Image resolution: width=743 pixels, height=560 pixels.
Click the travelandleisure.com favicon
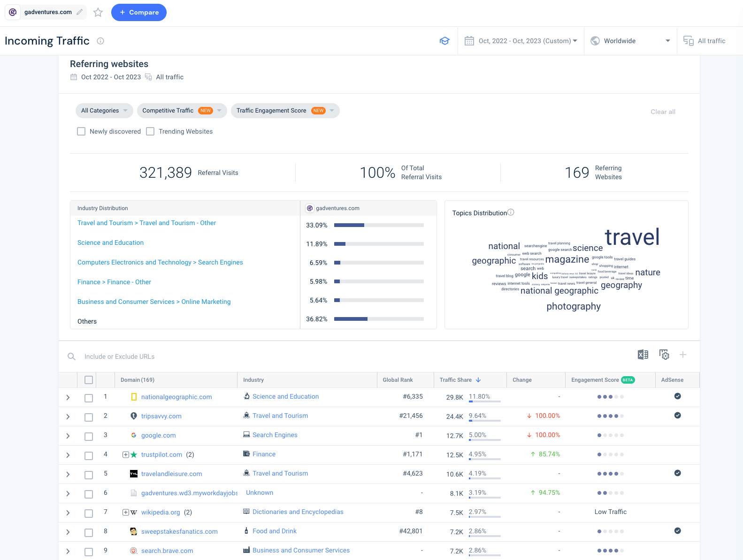click(x=134, y=474)
